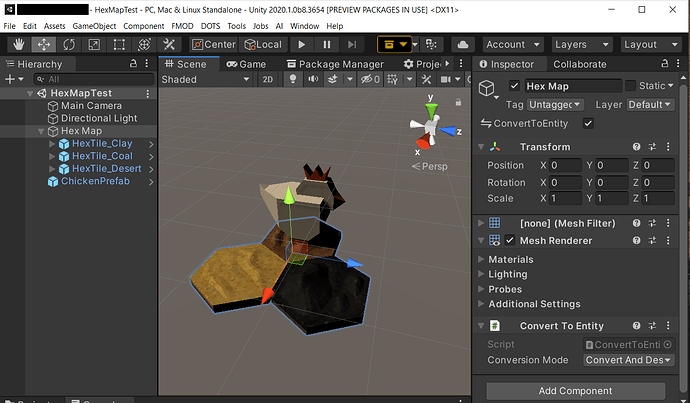This screenshot has height=403, width=690.
Task: Open the cloud services icon
Action: (462, 44)
